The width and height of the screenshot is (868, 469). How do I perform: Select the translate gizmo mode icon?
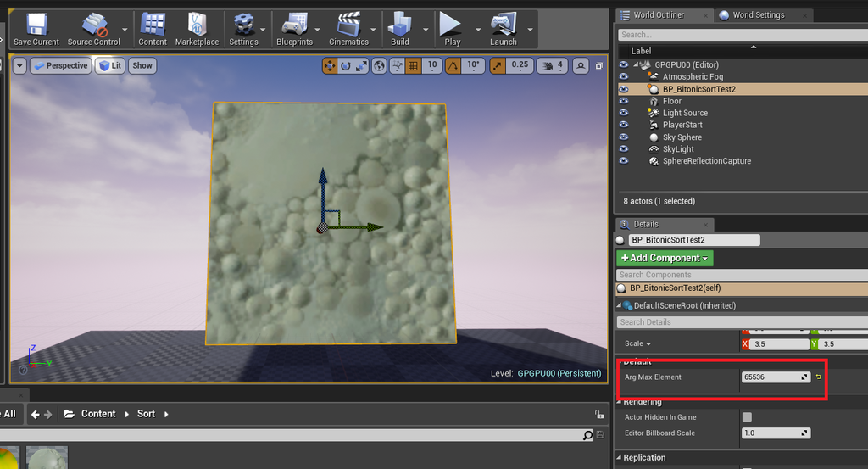330,66
